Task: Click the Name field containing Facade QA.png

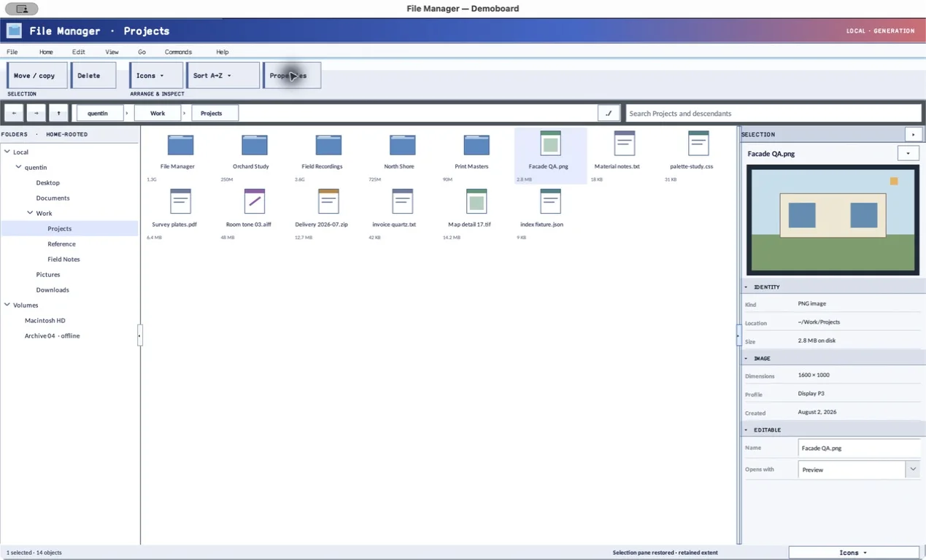Action: (x=859, y=448)
